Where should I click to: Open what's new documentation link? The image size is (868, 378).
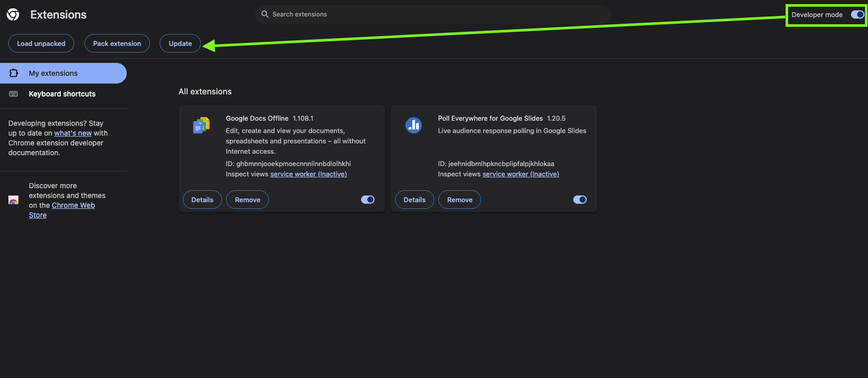(x=73, y=133)
